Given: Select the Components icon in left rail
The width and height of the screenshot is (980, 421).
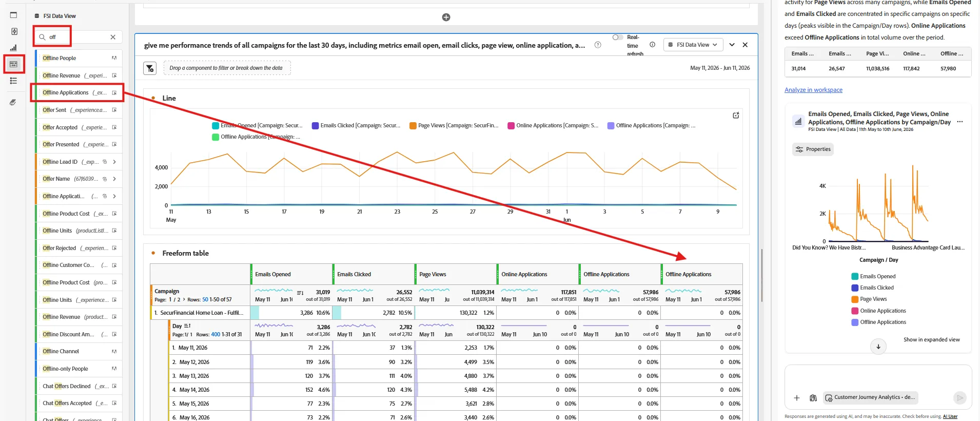Looking at the screenshot, I should coord(14,64).
